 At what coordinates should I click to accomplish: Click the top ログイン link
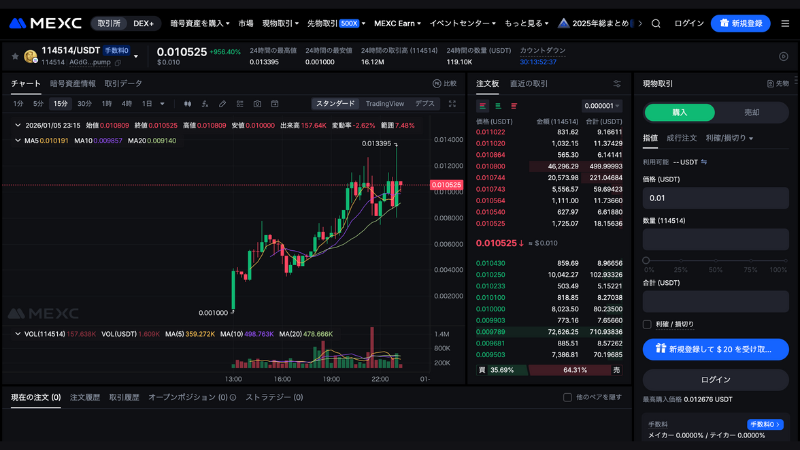pyautogui.click(x=689, y=23)
